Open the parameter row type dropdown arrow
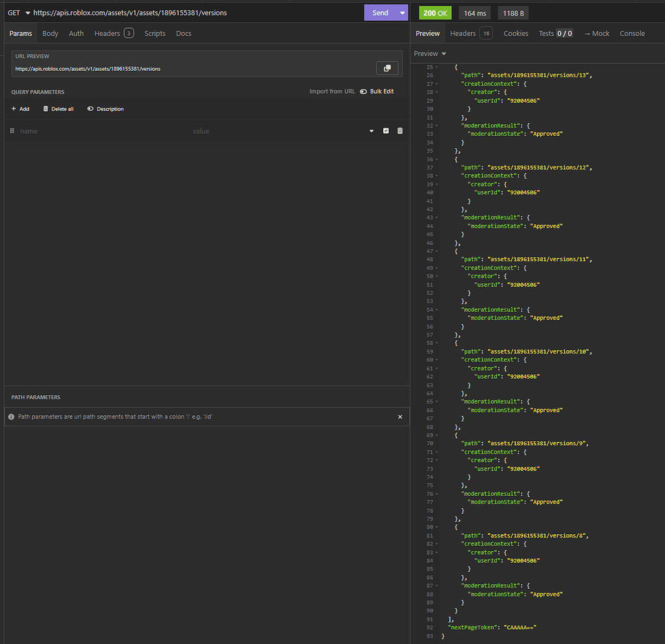Viewport: 665px width, 644px height. (371, 131)
